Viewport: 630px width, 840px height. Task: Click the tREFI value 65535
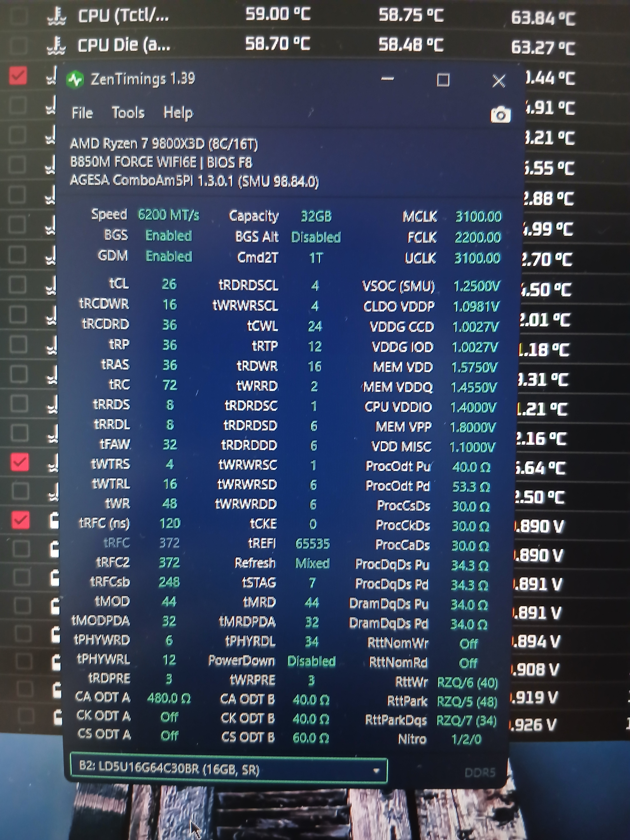pos(312,544)
